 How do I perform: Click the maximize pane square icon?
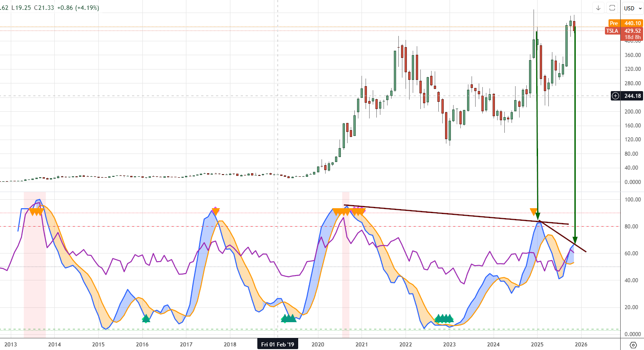point(612,8)
